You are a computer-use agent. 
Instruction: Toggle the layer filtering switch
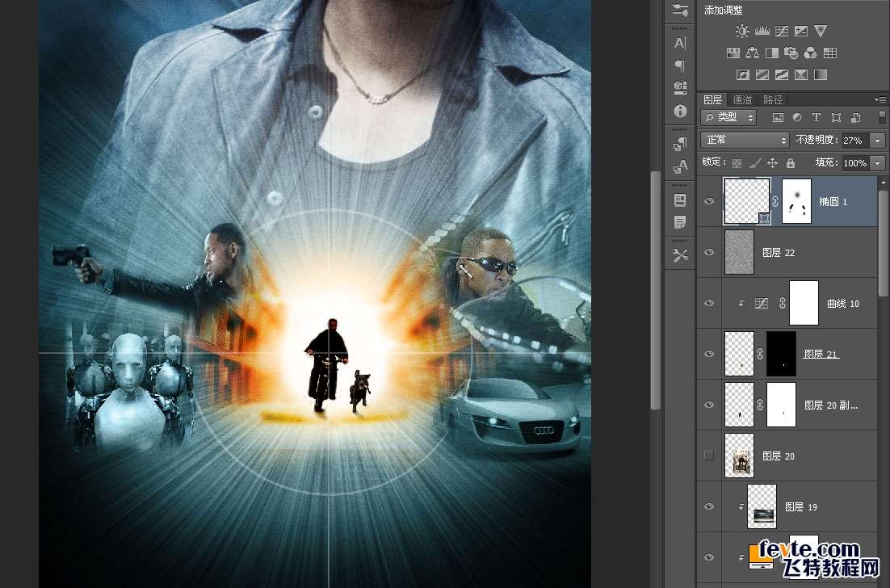coord(881,117)
